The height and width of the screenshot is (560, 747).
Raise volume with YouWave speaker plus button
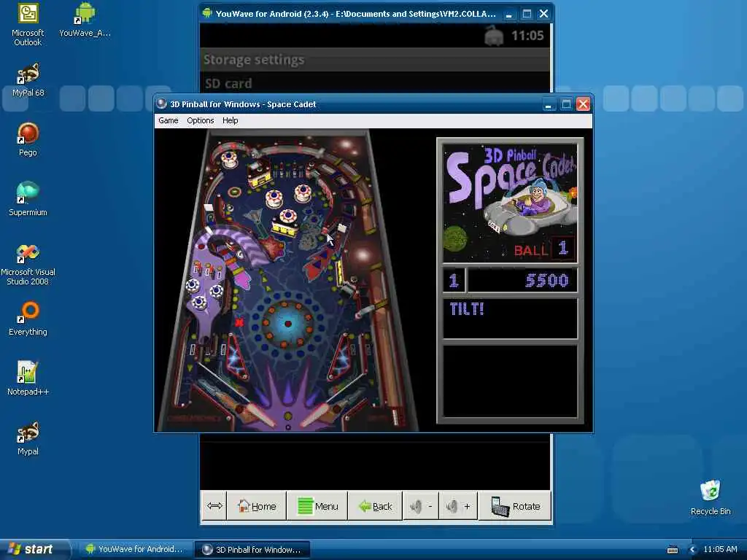point(458,506)
